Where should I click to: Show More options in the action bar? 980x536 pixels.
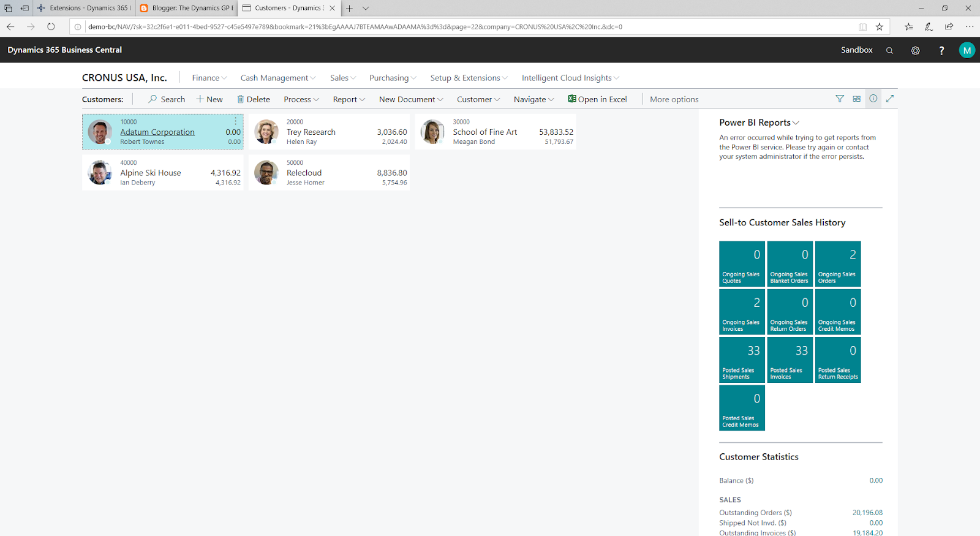[674, 99]
